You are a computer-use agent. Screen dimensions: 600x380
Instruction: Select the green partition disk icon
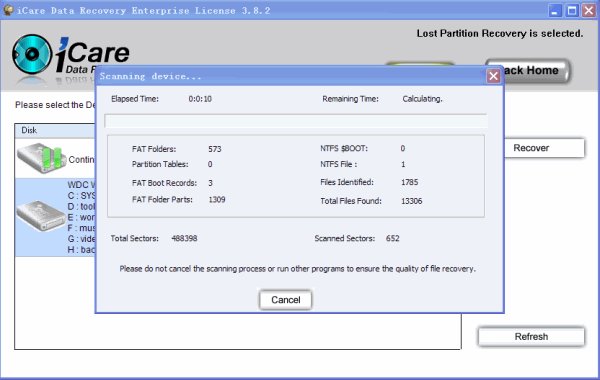[x=40, y=158]
